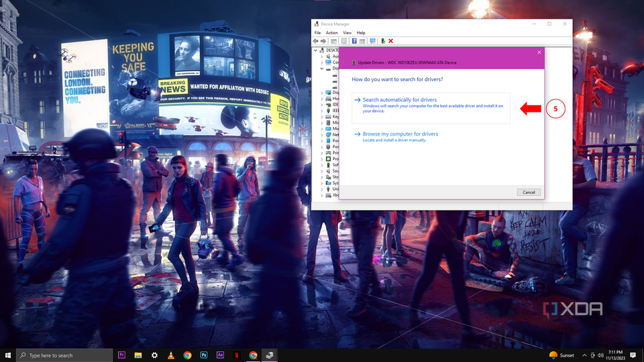This screenshot has width=644, height=362.
Task: Select Universal Serial Bus (Uni) category icon
Action: click(x=329, y=189)
